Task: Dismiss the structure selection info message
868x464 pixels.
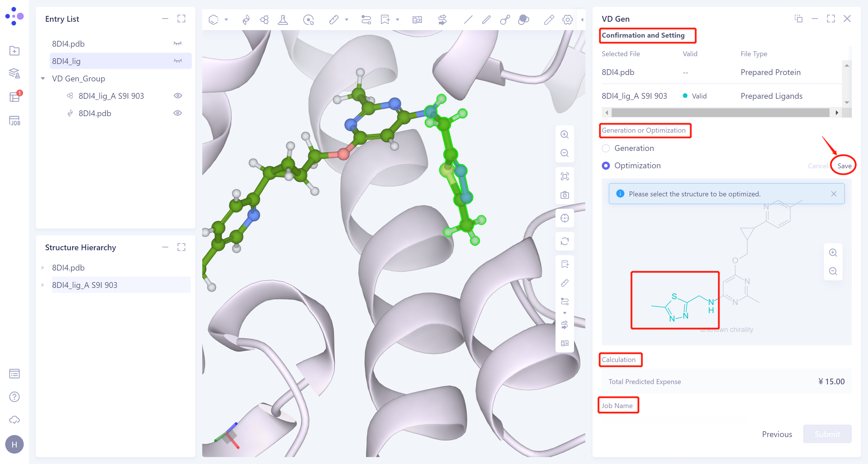Action: pos(834,194)
